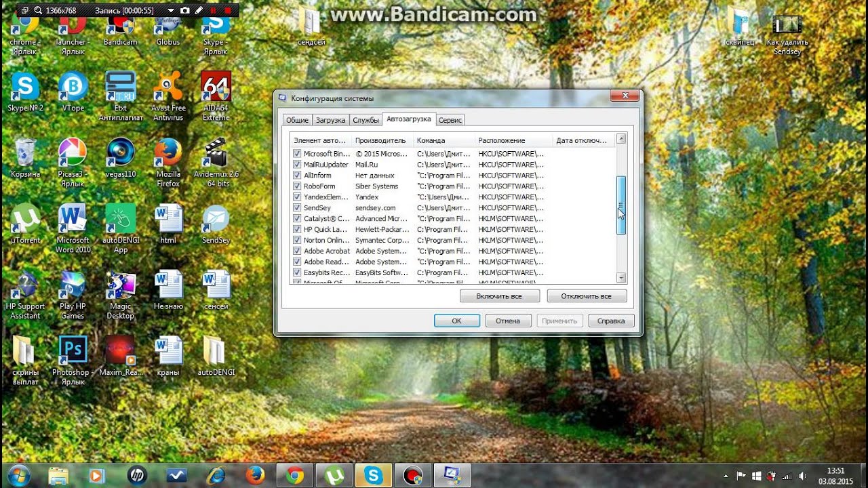The width and height of the screenshot is (868, 488).
Task: Switch to the Службы tab
Action: [366, 120]
